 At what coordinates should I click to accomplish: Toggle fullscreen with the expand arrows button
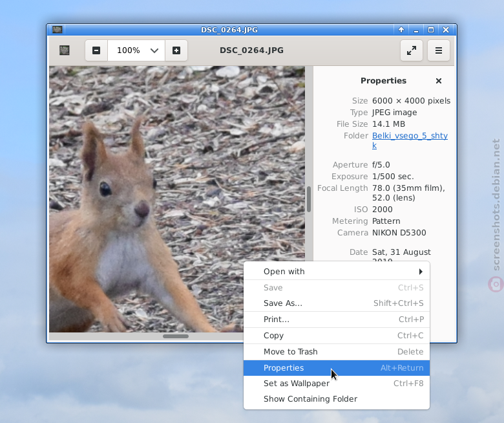click(412, 50)
